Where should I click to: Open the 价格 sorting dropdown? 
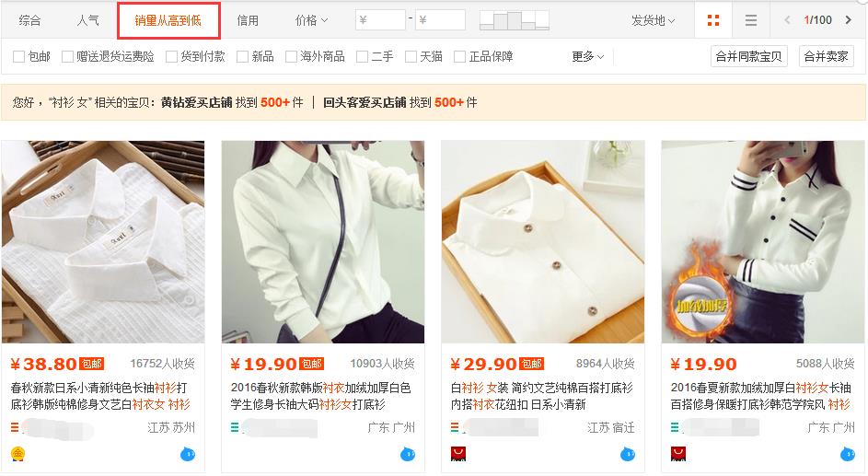311,20
